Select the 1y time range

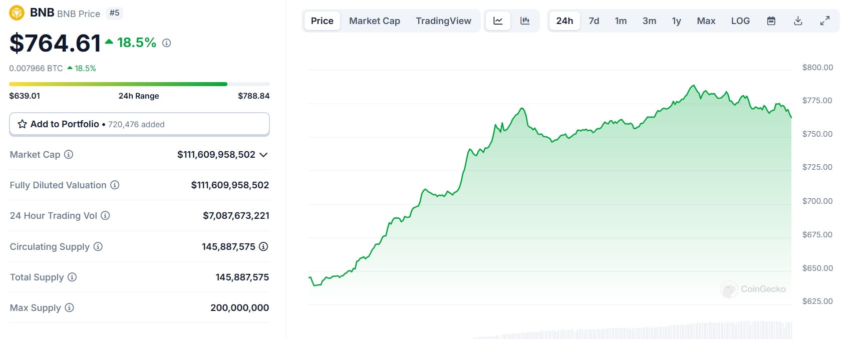676,21
